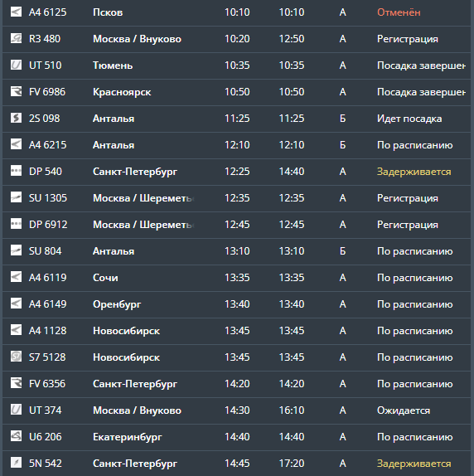This screenshot has width=474, height=476.
Task: Click yellow Задерживается status for DP 540
Action: tap(414, 172)
